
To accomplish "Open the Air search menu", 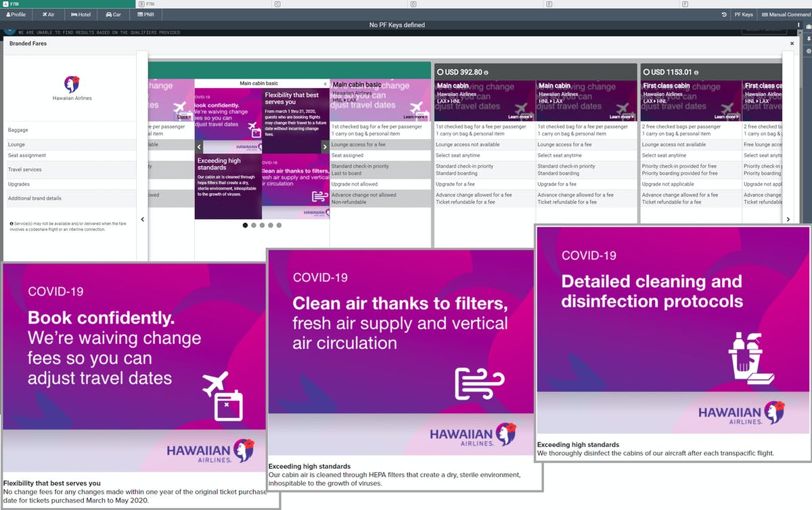I will [49, 14].
